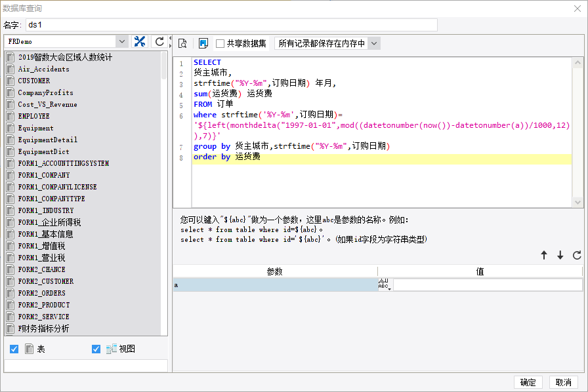
Task: Select the Cost_VS_Revenue table
Action: point(47,104)
